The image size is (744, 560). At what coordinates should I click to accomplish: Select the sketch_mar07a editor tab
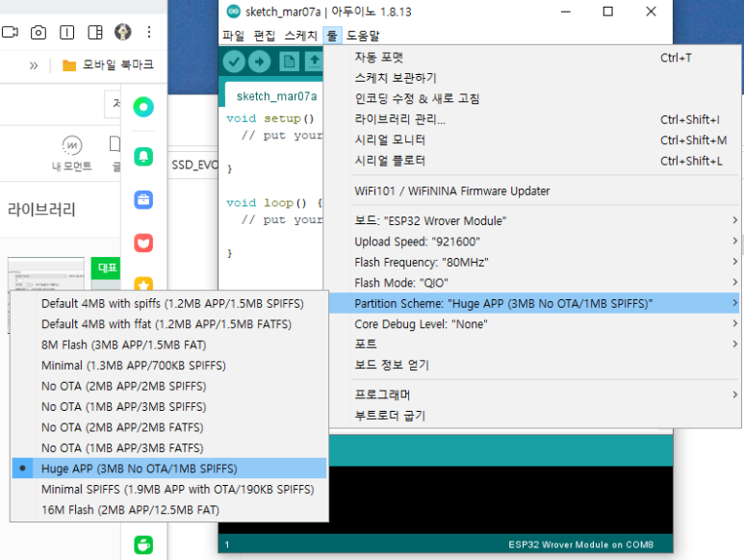276,96
